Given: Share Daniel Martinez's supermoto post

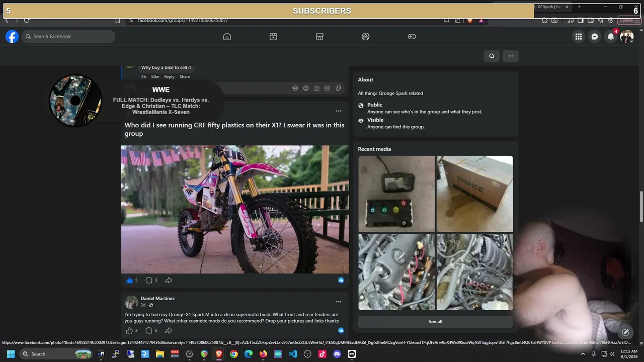Looking at the screenshot, I should click(169, 330).
